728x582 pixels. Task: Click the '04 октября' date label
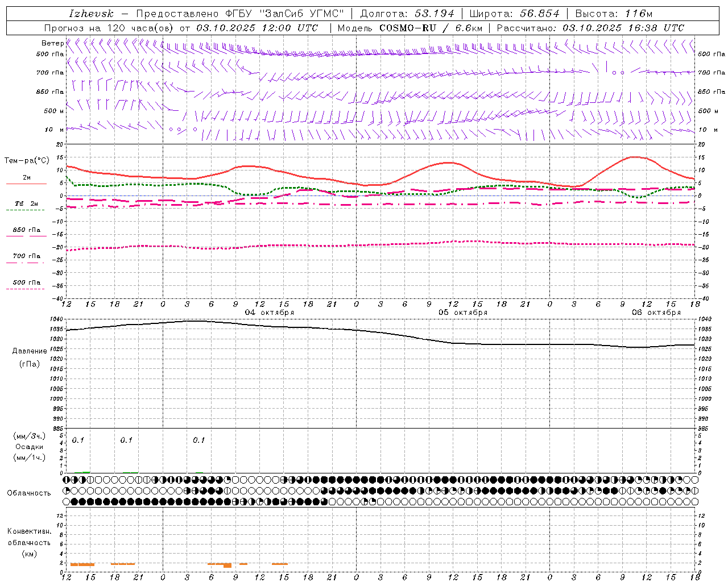(270, 313)
